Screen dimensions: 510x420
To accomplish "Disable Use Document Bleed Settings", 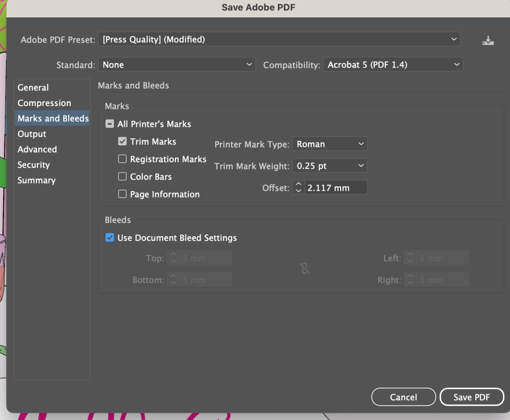I will click(x=110, y=238).
